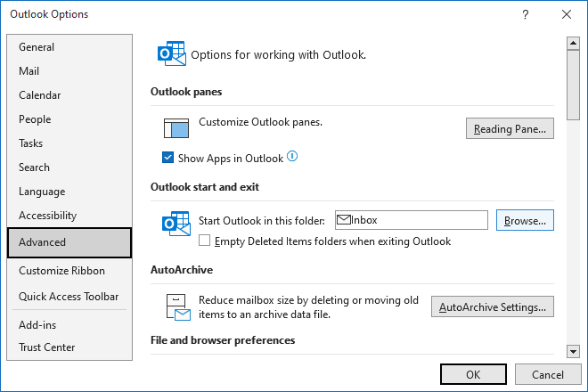588x392 pixels.
Task: Confirm changes with the OK button
Action: [473, 374]
